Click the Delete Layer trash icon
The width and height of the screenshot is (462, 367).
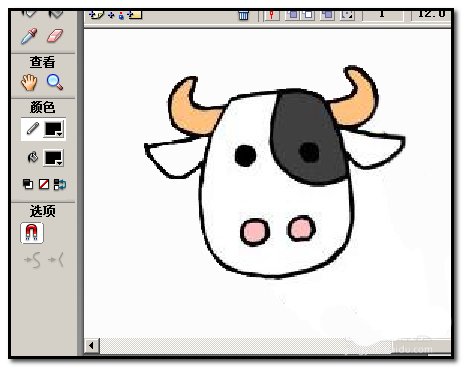[x=243, y=15]
